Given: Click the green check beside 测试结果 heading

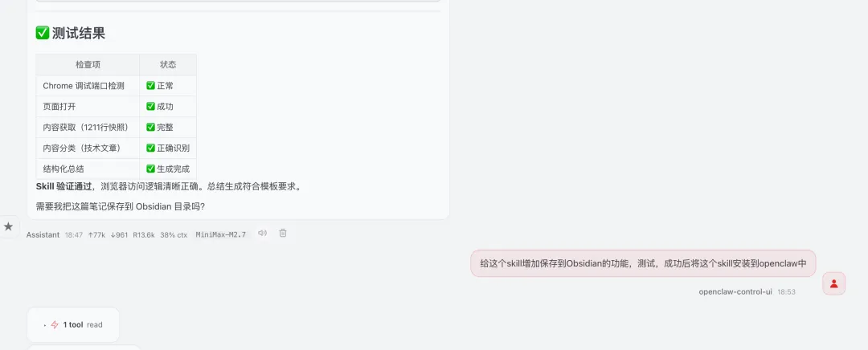Looking at the screenshot, I should pos(42,33).
